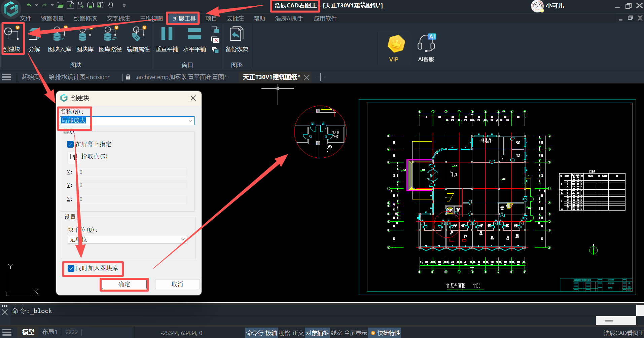Click the 起始页 start page tab

(31, 77)
